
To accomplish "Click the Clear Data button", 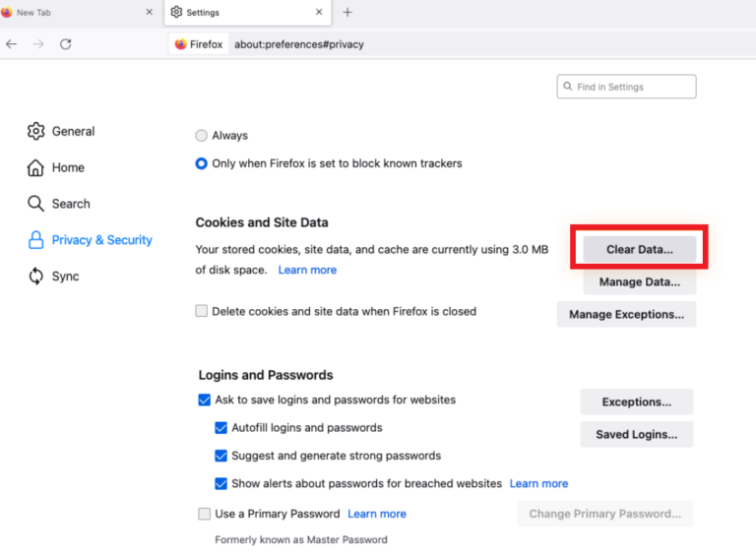I will tap(639, 249).
